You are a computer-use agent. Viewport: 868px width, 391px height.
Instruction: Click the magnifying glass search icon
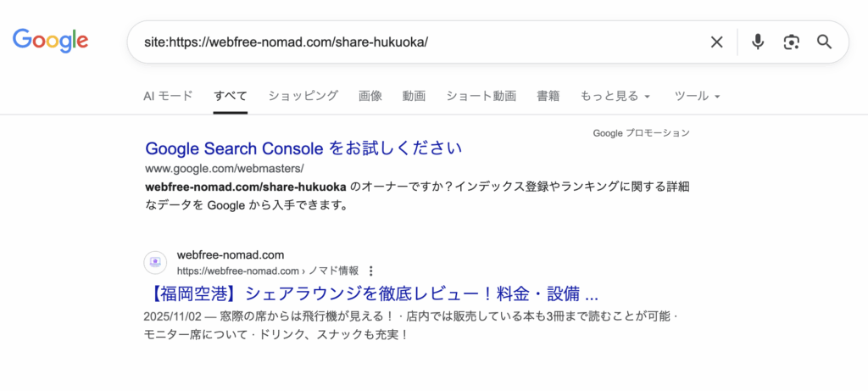(x=824, y=42)
